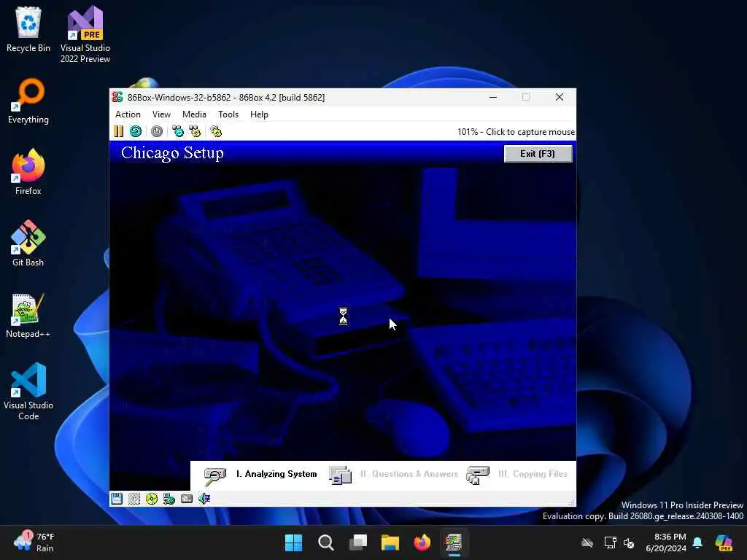Click "I. Analyzing System" label
Image resolution: width=747 pixels, height=560 pixels.
pyautogui.click(x=276, y=474)
